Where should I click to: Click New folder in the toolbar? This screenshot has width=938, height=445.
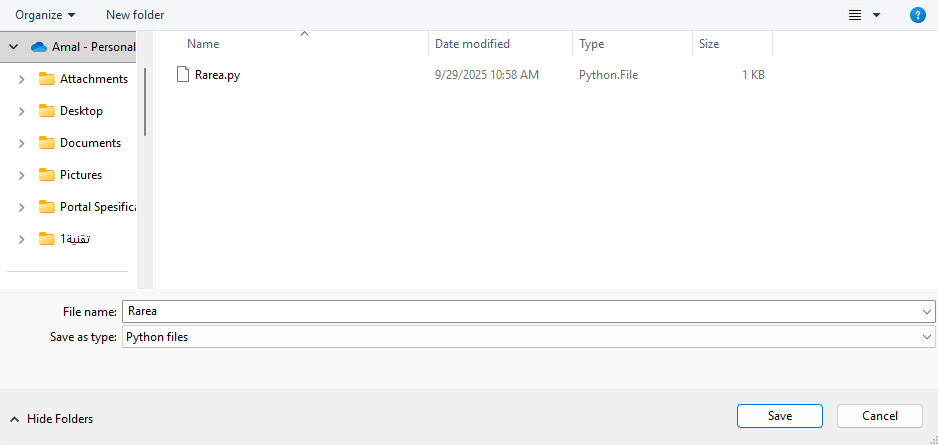(135, 15)
